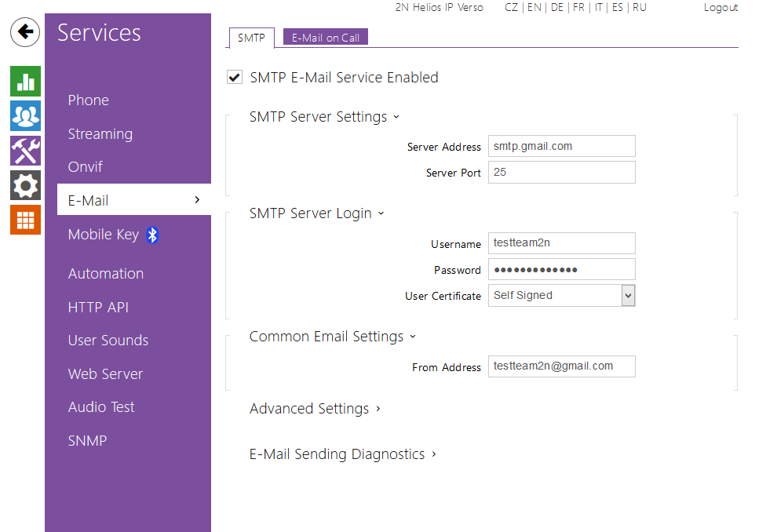This screenshot has width=777, height=532.
Task: Switch to E-Mail on Call tab
Action: (325, 38)
